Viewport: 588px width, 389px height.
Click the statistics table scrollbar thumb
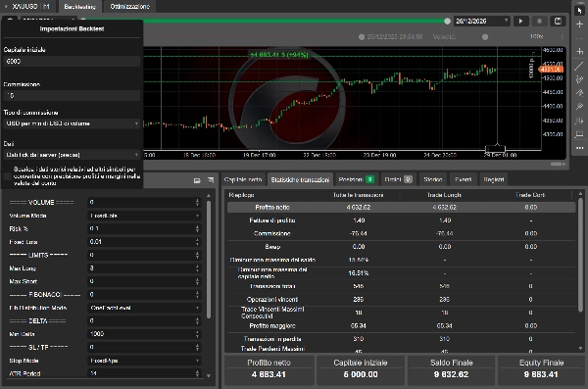[580, 255]
